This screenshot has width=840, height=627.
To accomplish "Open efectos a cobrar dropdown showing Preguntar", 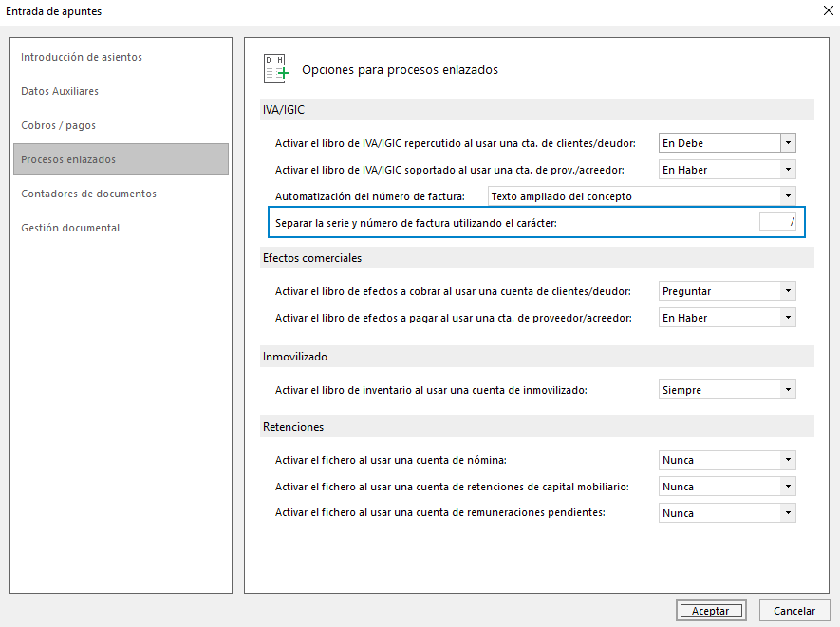I will pos(727,291).
